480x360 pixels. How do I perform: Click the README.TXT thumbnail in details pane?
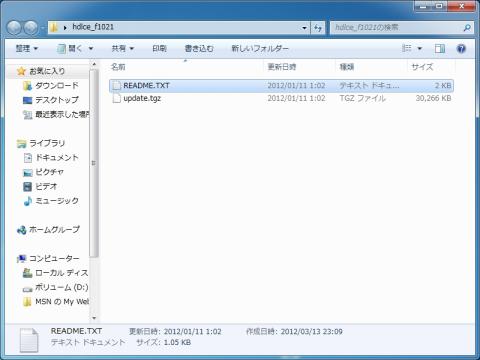pos(29,340)
